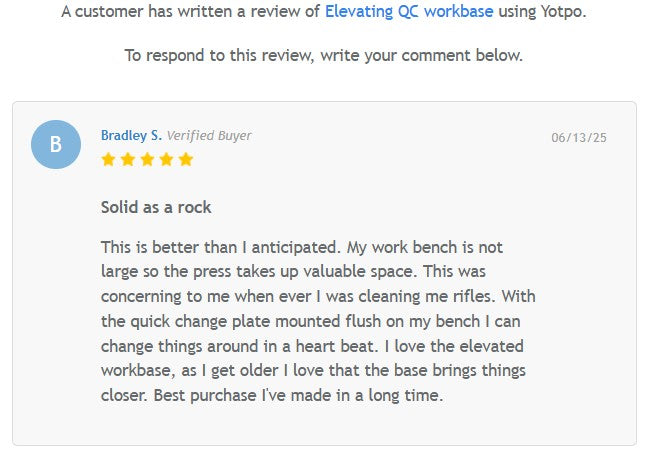Click the review date 06/13/25

pyautogui.click(x=579, y=137)
